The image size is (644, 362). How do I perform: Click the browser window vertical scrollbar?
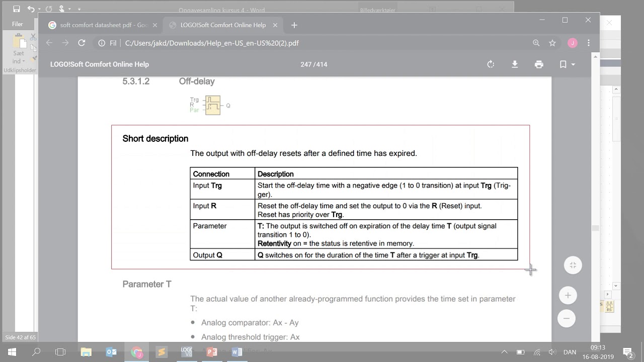click(x=596, y=196)
